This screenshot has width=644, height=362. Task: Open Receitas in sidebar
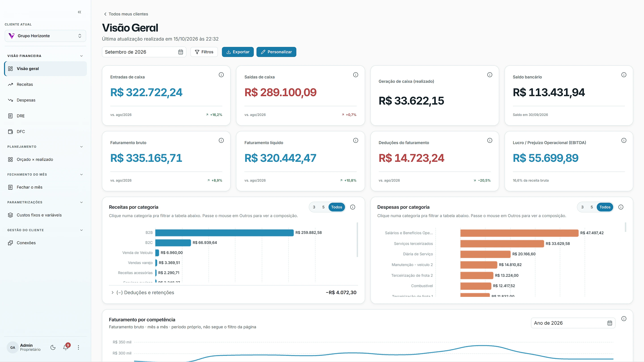(45, 84)
